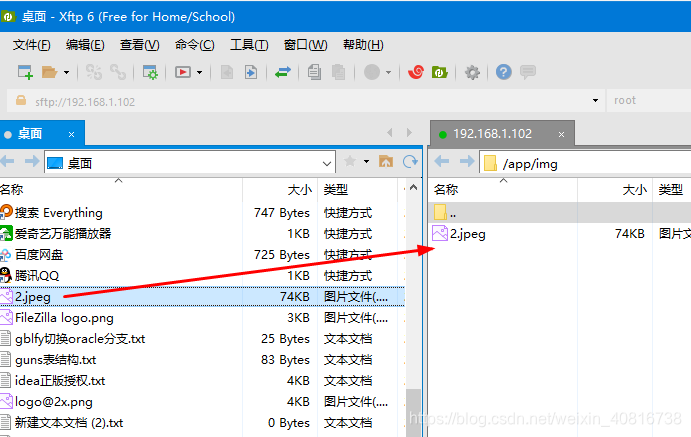Expand the favorites star dropdown arrow
The height and width of the screenshot is (437, 691).
coord(366,162)
